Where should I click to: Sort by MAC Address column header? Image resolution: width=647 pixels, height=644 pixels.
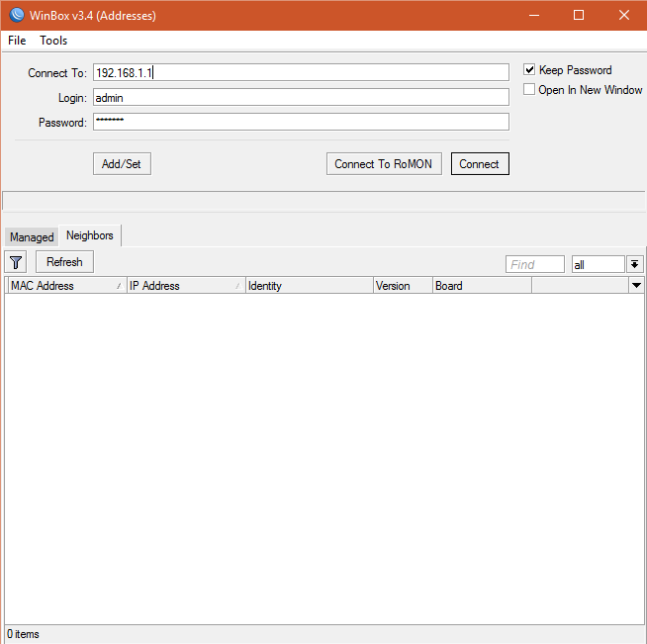pos(67,286)
